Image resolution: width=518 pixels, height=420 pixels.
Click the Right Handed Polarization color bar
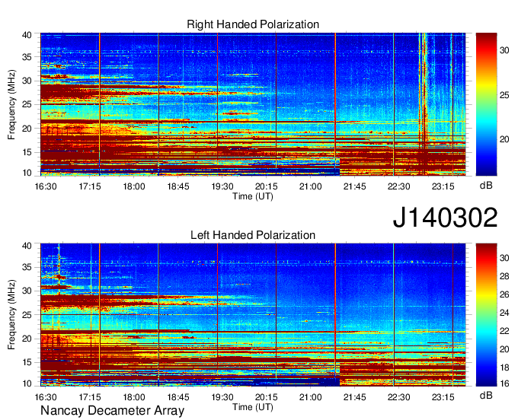(486, 104)
